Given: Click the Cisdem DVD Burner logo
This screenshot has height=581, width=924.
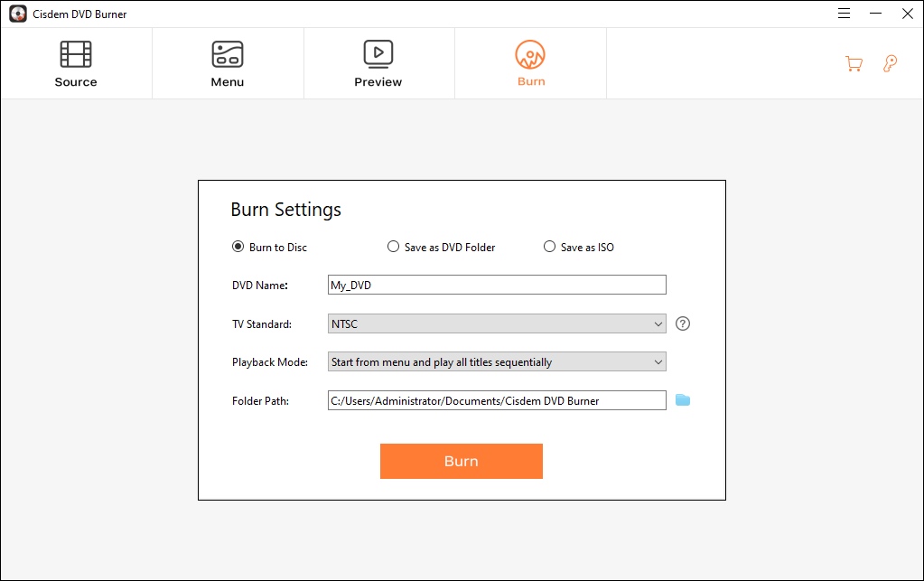Looking at the screenshot, I should coord(16,14).
